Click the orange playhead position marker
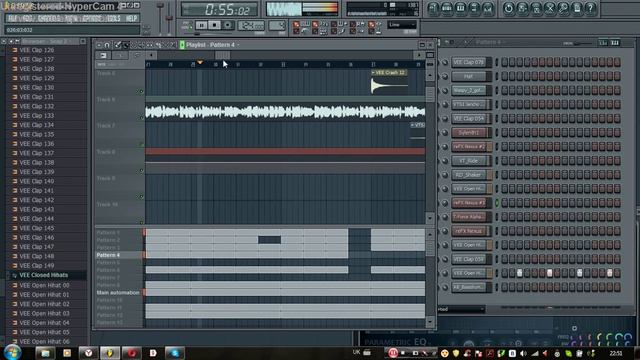The height and width of the screenshot is (360, 640). pos(200,62)
